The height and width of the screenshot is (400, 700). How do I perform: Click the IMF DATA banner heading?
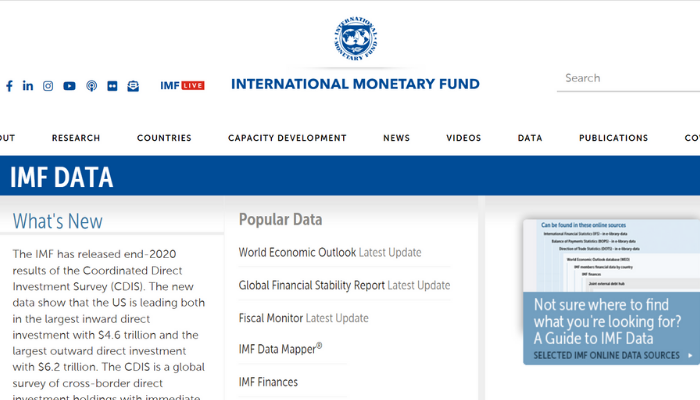click(x=62, y=177)
